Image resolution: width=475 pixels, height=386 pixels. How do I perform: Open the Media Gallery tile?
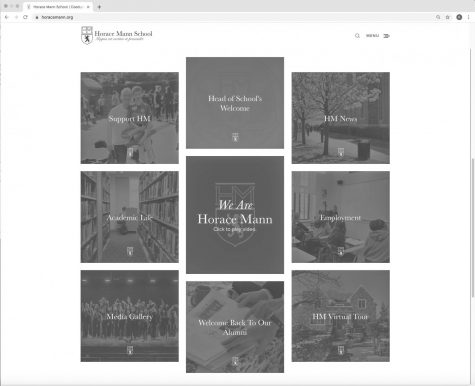[x=130, y=316]
